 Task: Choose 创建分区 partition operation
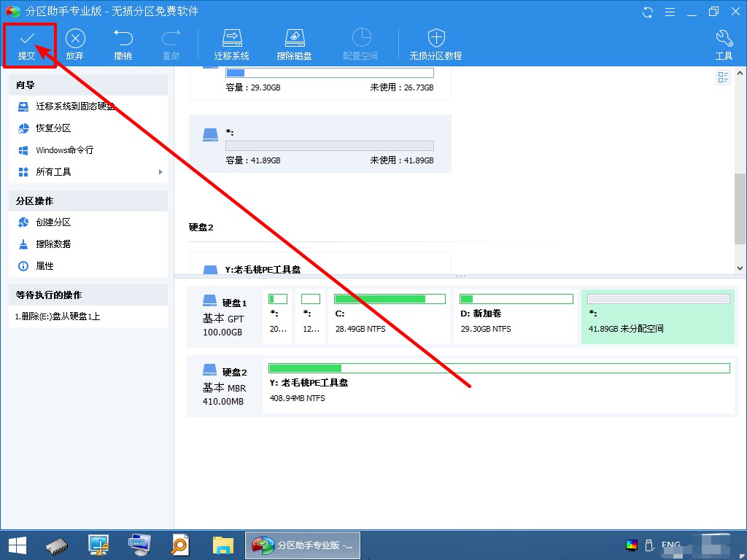click(x=88, y=222)
